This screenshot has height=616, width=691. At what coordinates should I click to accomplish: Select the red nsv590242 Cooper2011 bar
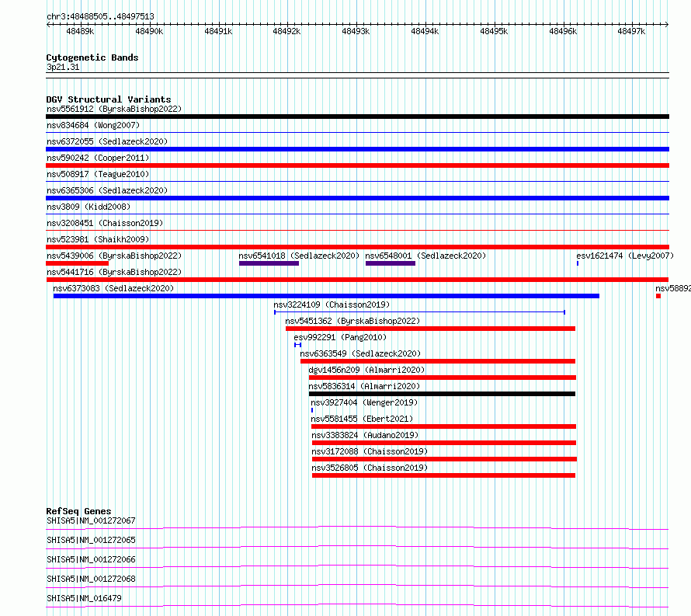[x=357, y=165]
